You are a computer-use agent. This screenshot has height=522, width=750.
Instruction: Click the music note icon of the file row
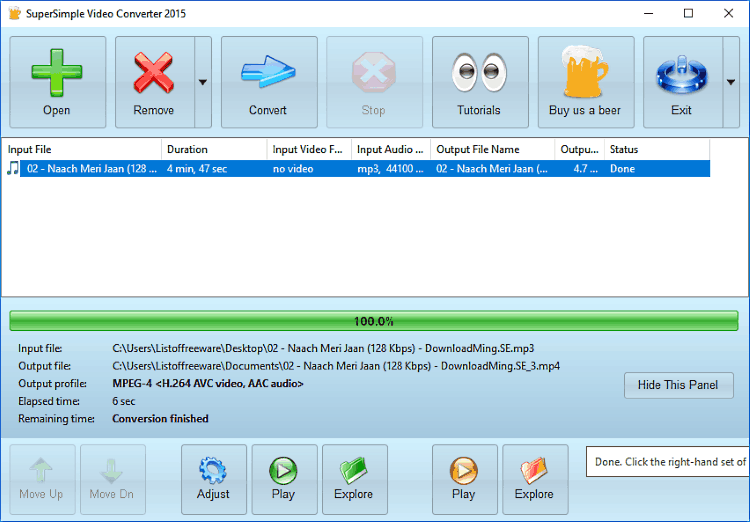[x=12, y=168]
